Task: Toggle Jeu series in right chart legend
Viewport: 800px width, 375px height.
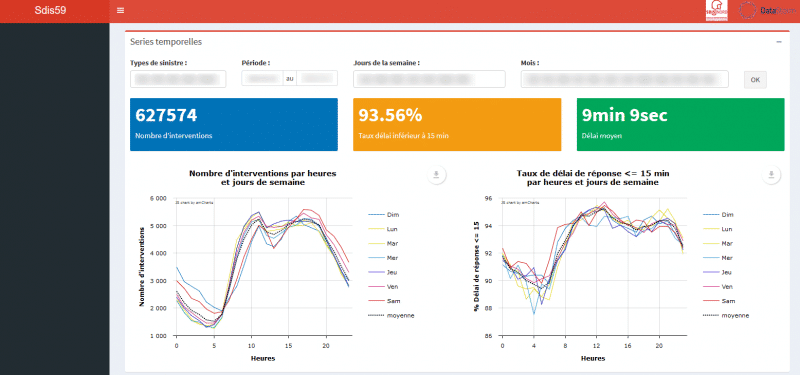Action: (718, 272)
